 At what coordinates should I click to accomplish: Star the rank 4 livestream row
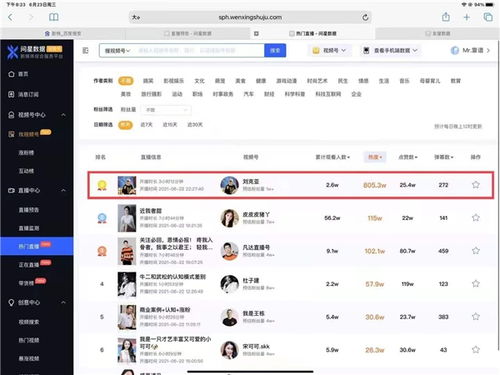[x=476, y=284]
